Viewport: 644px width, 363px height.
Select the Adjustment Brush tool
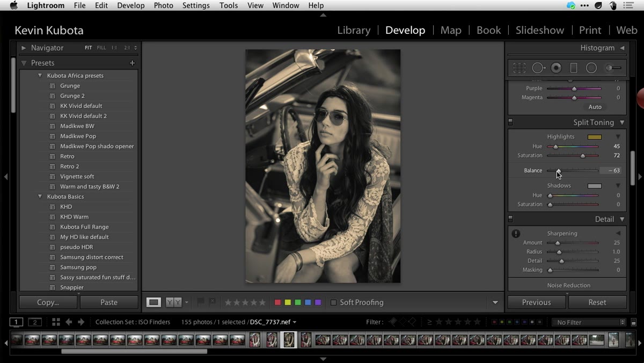pyautogui.click(x=613, y=68)
